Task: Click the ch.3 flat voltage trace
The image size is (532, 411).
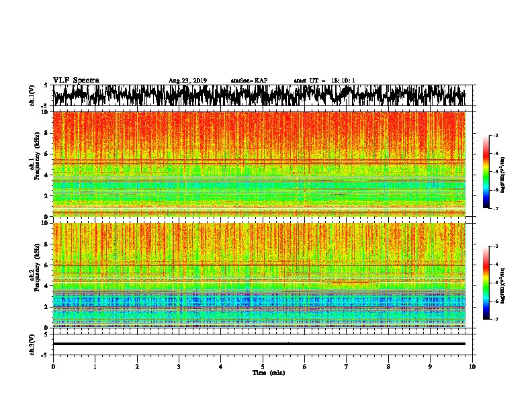Action: pos(259,344)
